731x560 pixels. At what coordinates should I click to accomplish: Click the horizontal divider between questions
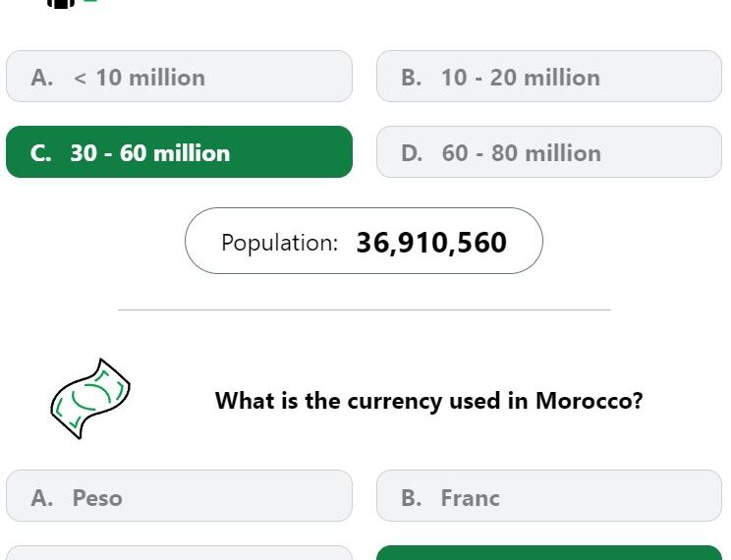(x=365, y=309)
